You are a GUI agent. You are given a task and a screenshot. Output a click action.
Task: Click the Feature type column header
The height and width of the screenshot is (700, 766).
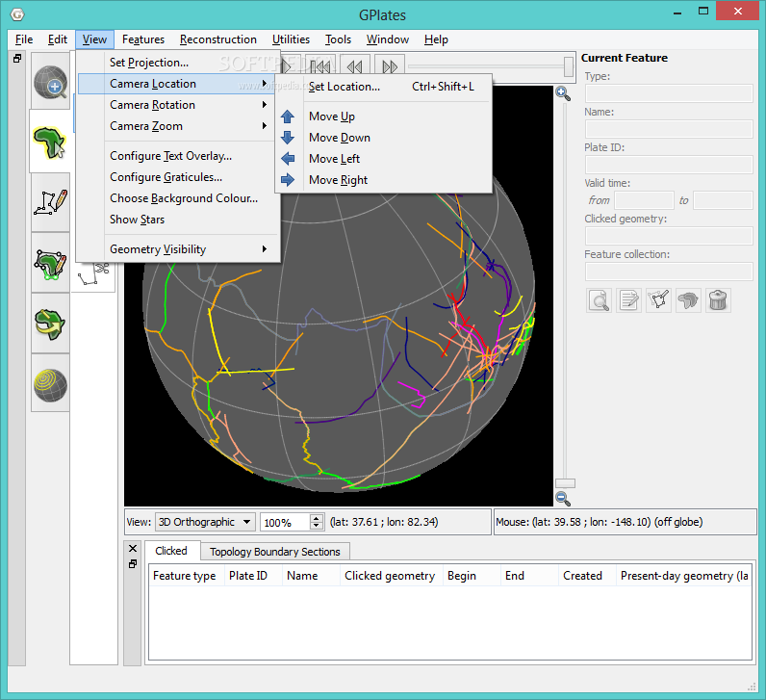186,576
